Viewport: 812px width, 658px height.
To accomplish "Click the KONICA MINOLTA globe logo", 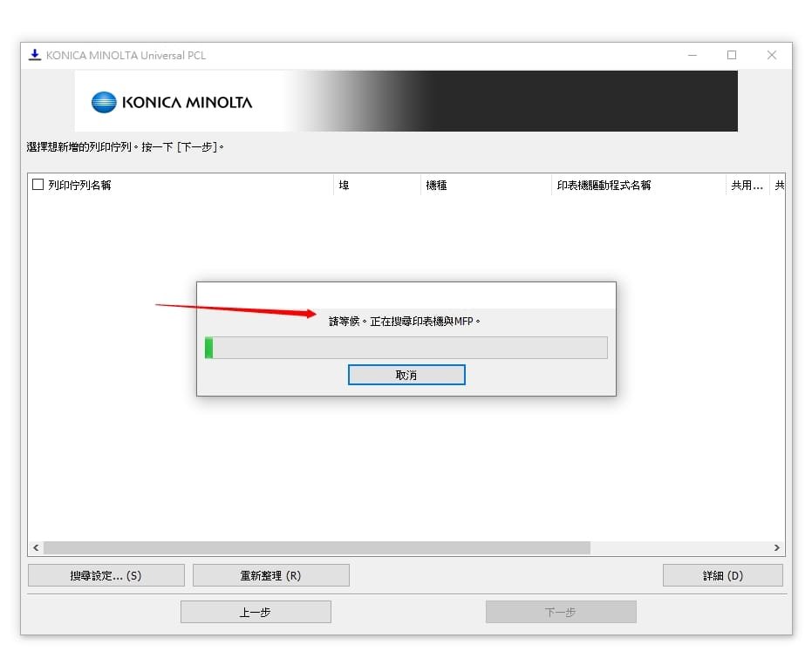I will click(x=104, y=102).
